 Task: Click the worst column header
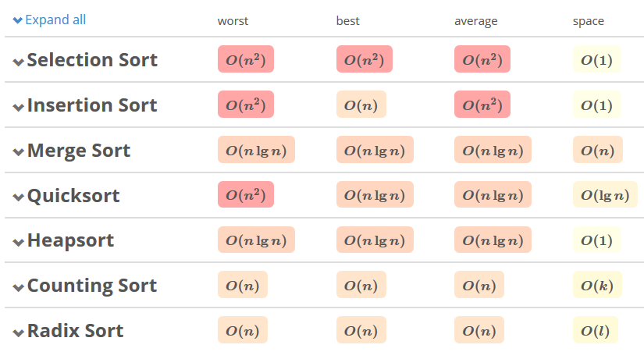233,21
